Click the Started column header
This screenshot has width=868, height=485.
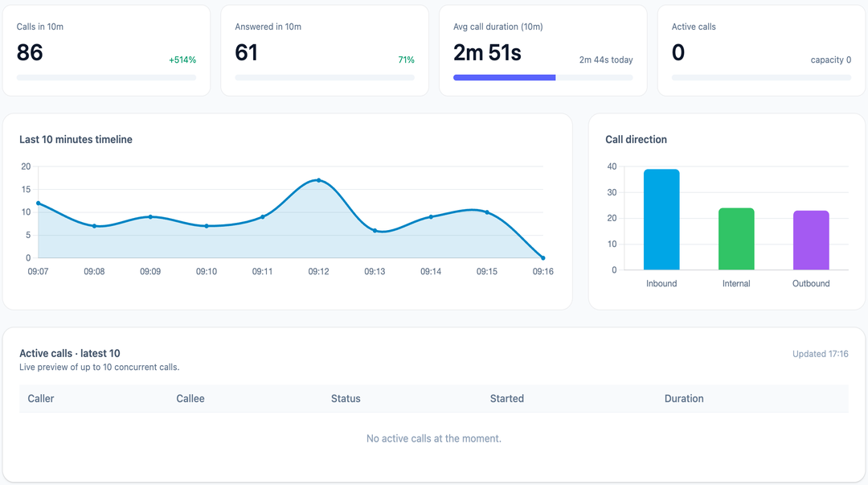click(507, 399)
